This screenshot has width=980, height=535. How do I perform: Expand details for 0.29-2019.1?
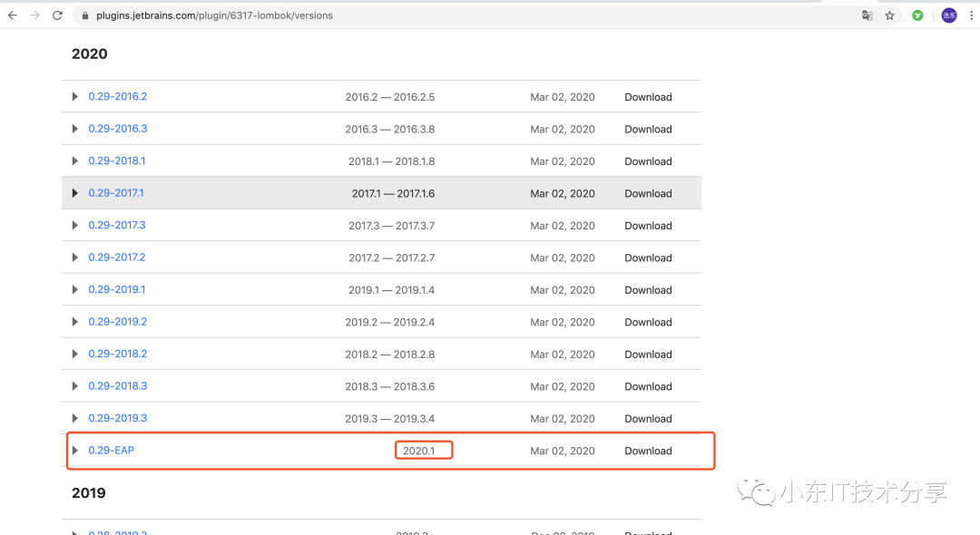click(75, 289)
